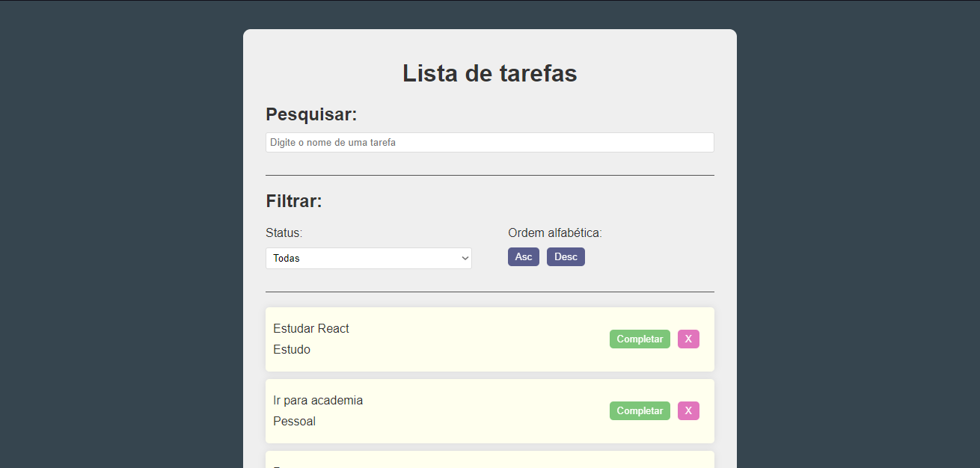The image size is (980, 468).
Task: Click the Filtrar heading
Action: pos(294,201)
